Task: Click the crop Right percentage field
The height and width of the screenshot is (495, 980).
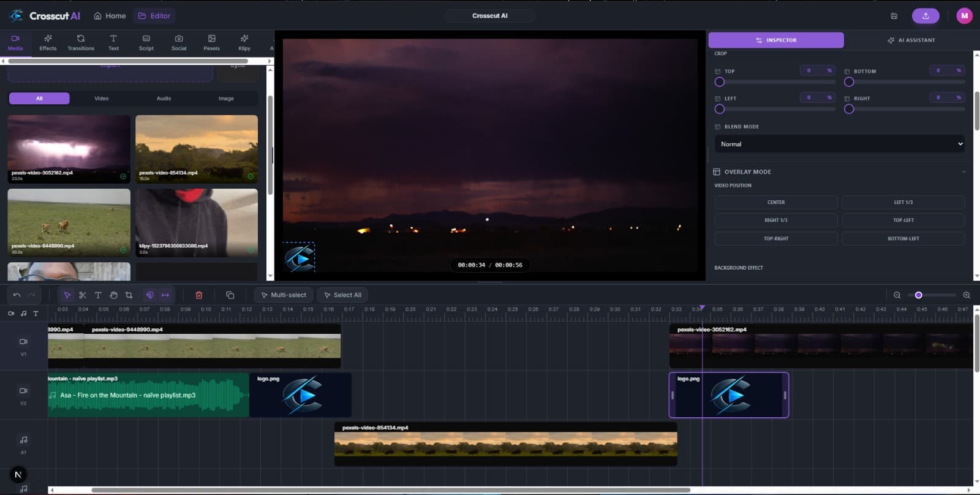Action: click(947, 97)
